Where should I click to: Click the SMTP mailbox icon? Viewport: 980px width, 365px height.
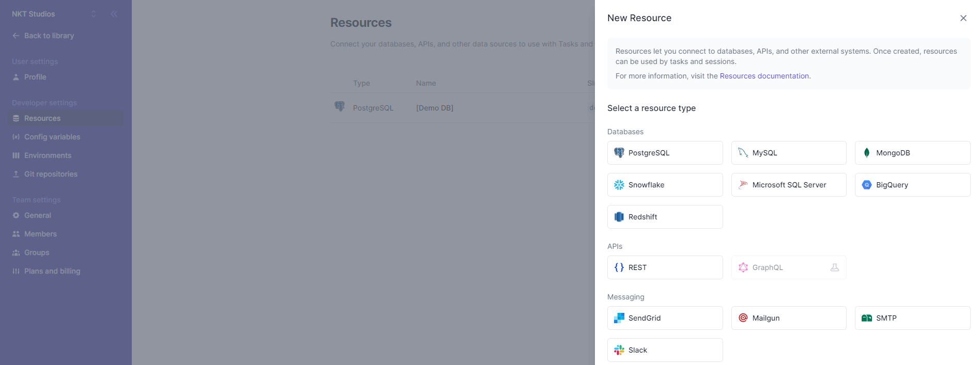867,318
